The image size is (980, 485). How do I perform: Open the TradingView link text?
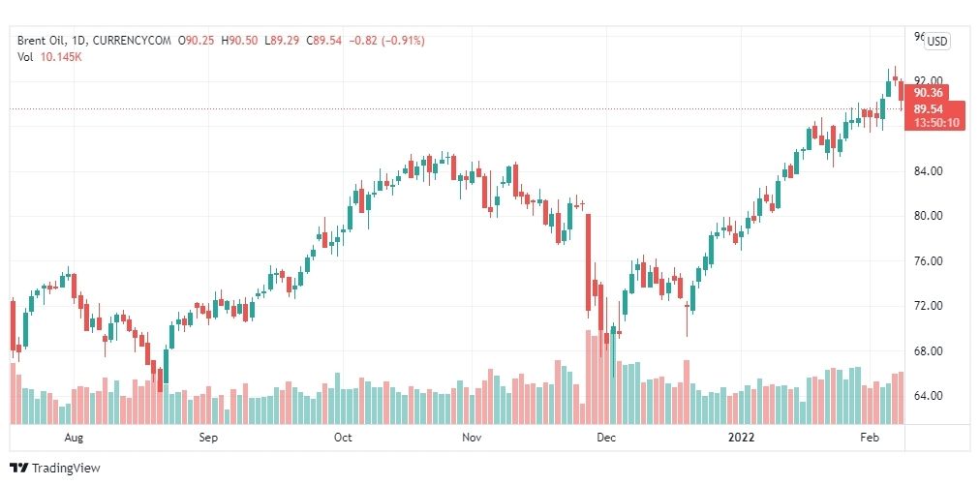[x=66, y=468]
